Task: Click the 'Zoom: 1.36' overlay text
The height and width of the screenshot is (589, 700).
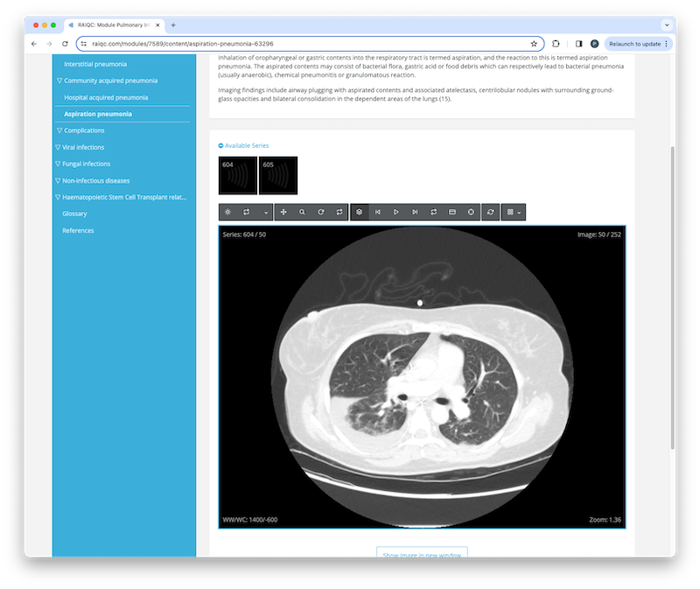Action: pos(605,520)
